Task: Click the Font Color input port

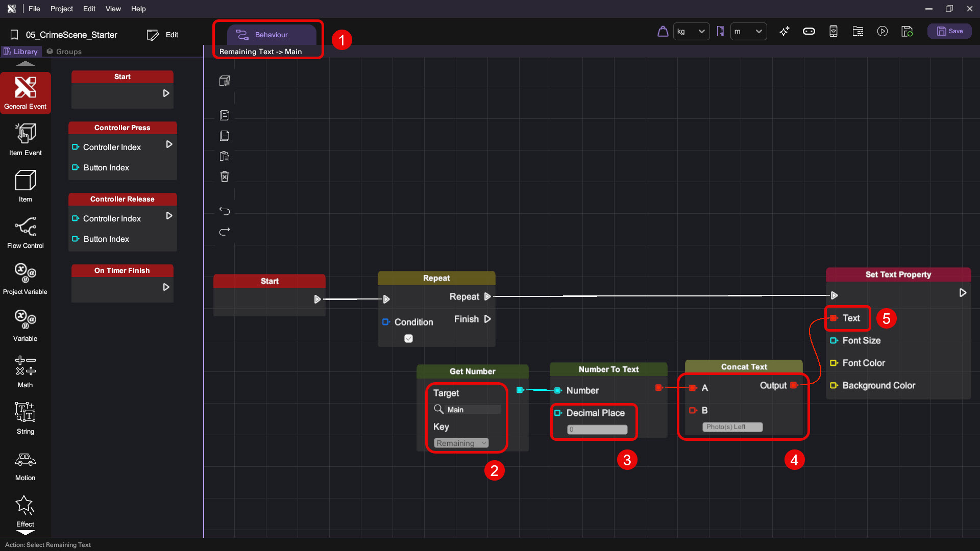Action: tap(833, 363)
